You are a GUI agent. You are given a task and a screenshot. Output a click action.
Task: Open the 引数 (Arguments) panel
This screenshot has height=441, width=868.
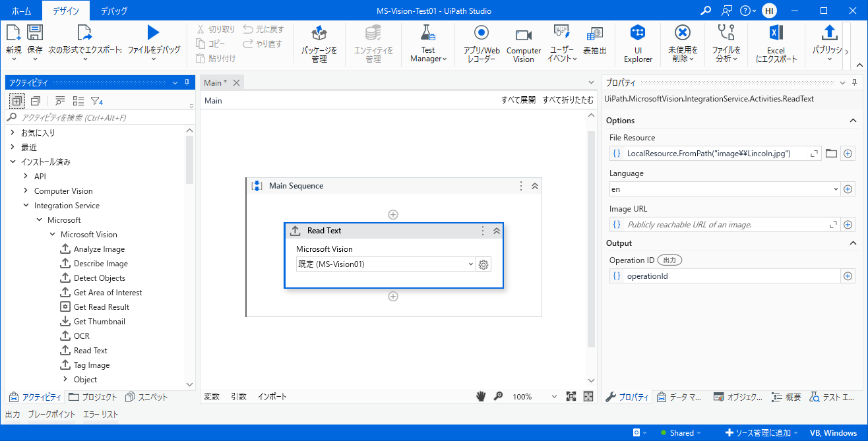239,397
